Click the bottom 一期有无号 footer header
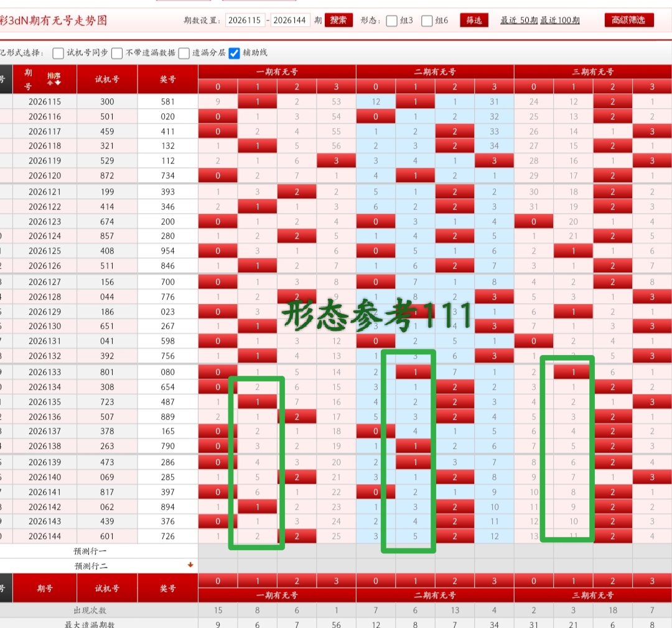This screenshot has height=628, width=672. coord(277,595)
